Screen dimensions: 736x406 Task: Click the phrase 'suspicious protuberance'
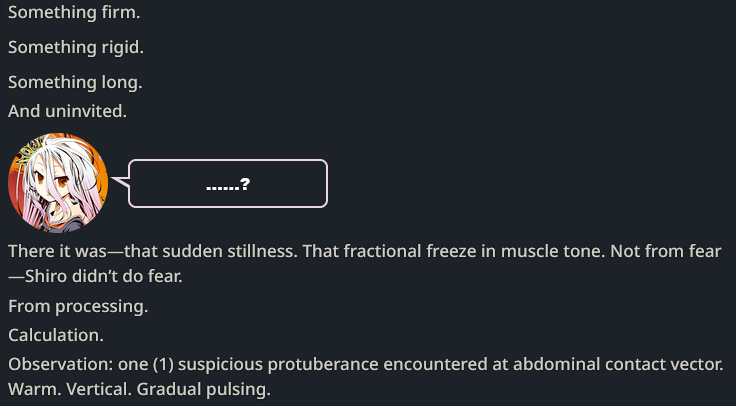pos(278,364)
